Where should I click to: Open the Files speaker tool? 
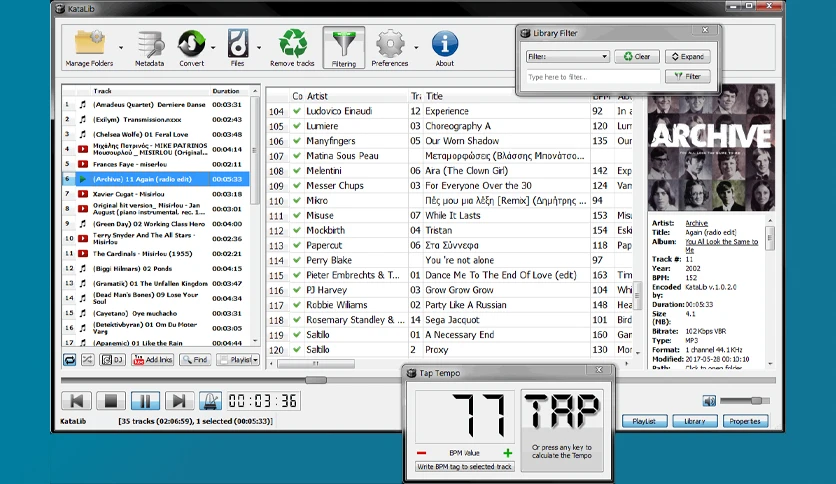tap(238, 48)
